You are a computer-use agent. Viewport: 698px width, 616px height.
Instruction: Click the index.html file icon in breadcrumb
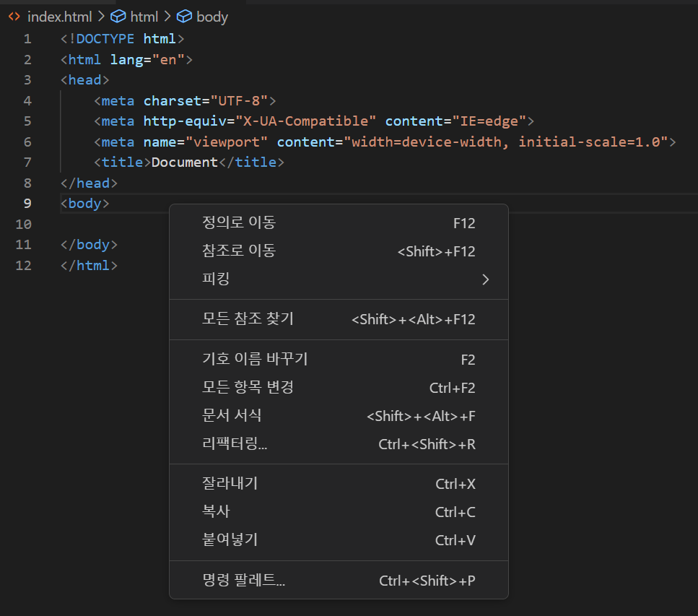pyautogui.click(x=14, y=17)
